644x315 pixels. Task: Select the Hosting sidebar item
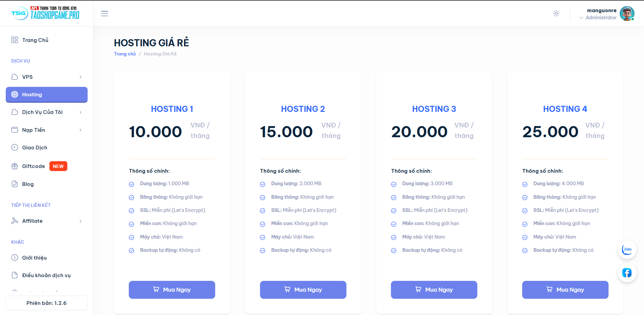(47, 95)
